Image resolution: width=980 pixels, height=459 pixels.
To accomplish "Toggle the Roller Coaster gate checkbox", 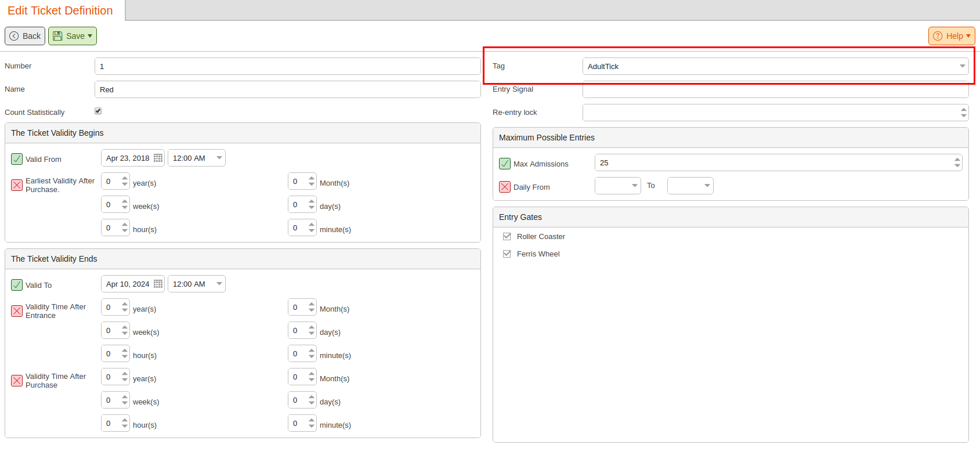I will 507,236.
